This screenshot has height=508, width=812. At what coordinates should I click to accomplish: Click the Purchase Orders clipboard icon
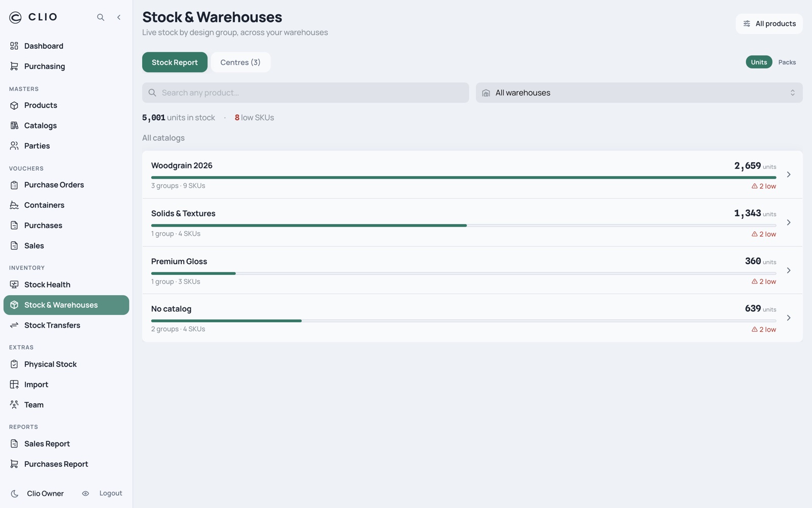coord(14,185)
